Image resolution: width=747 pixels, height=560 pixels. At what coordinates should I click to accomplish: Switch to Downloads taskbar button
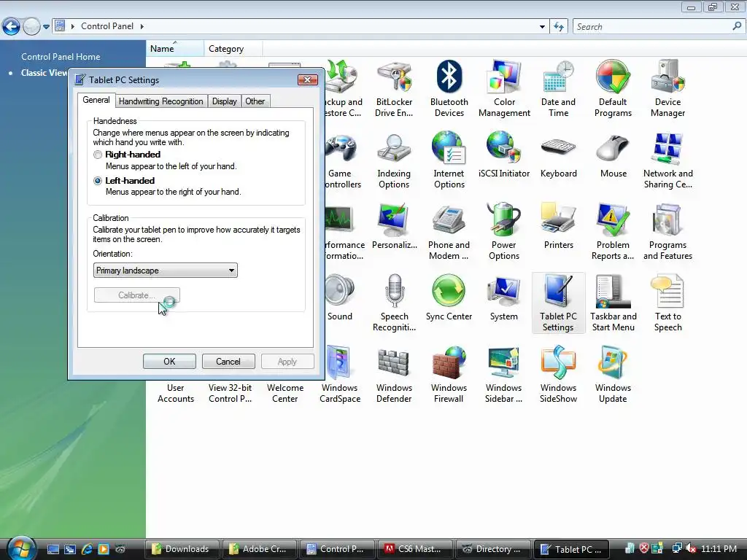coord(182,549)
